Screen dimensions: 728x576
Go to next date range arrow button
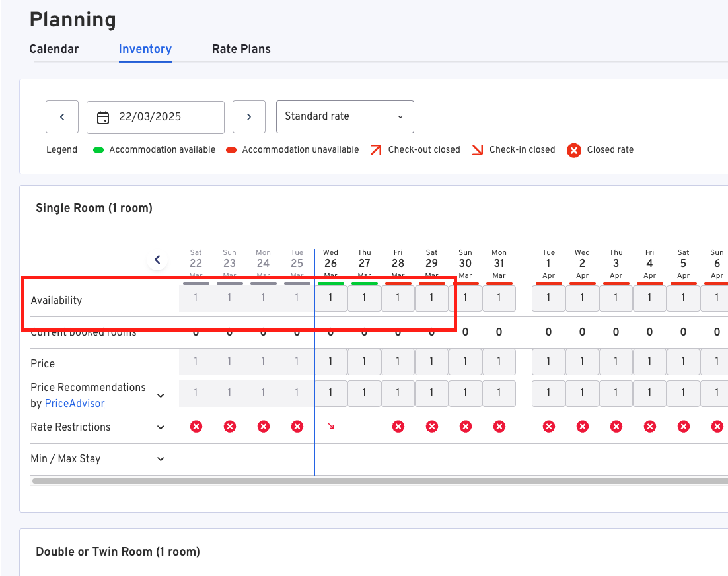249,117
